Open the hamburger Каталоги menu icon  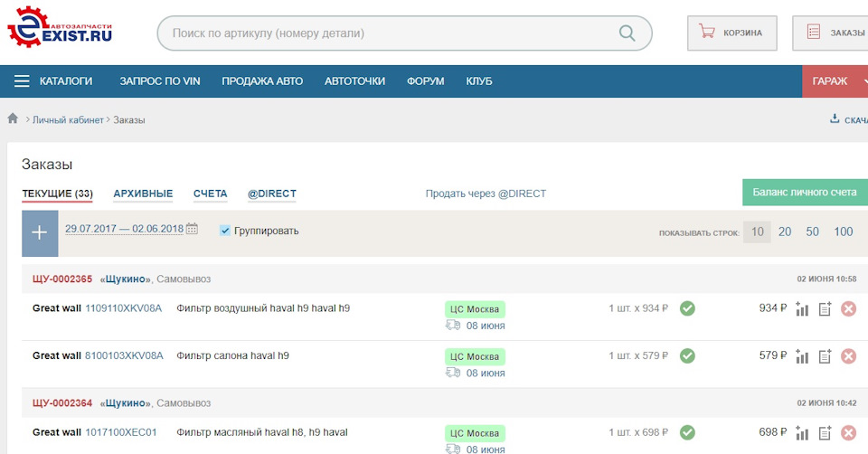tap(22, 81)
